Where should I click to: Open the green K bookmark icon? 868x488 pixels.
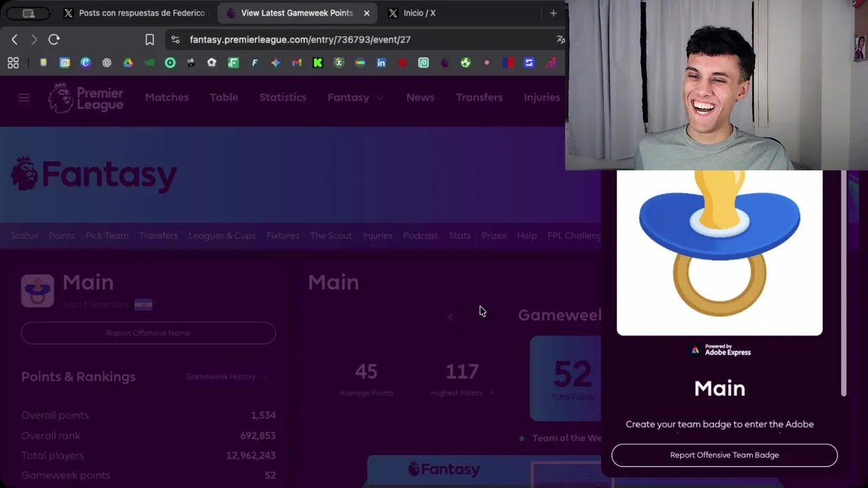pos(317,63)
